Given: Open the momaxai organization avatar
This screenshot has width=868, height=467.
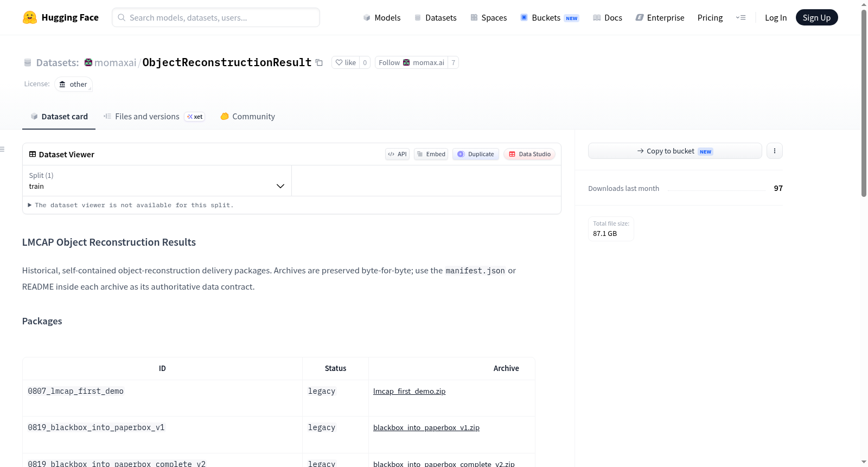Looking at the screenshot, I should 88,62.
